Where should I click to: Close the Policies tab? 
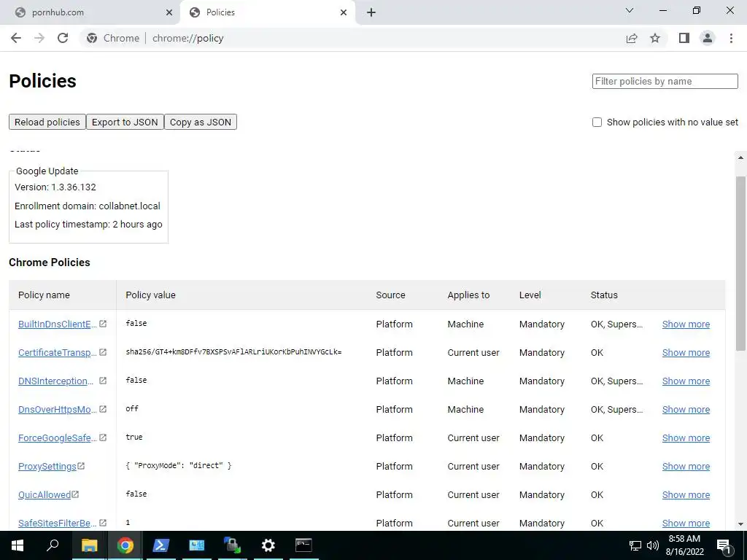pos(344,12)
